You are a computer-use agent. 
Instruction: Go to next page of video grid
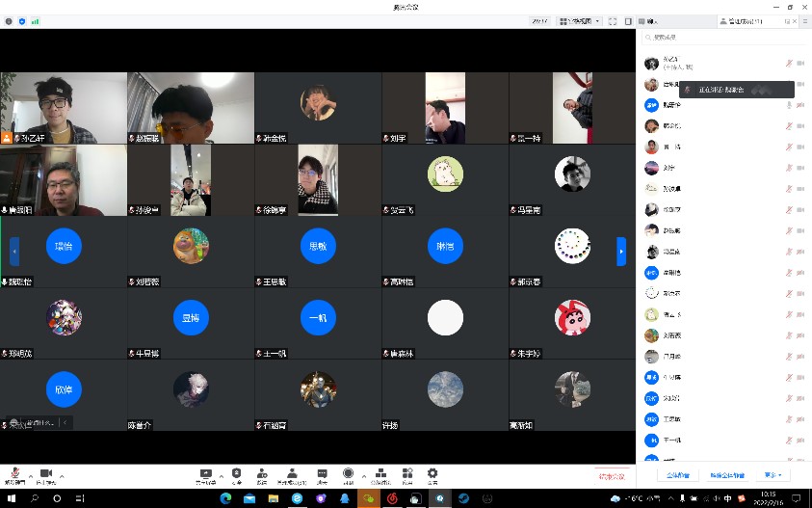tap(621, 251)
